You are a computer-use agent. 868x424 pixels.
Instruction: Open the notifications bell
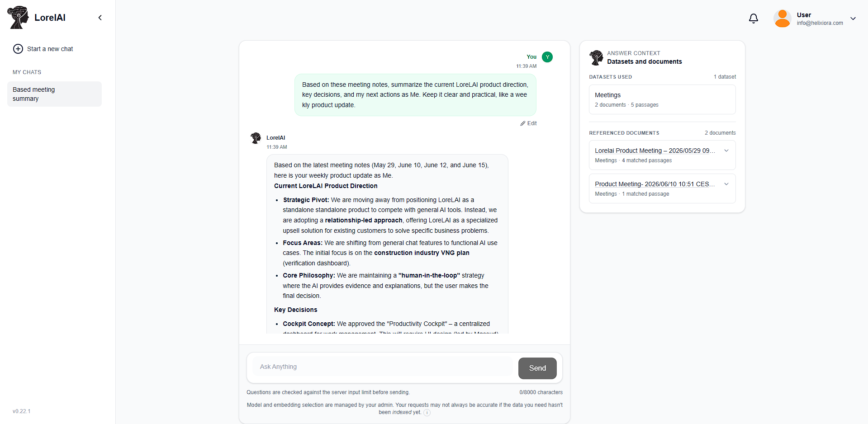[753, 19]
